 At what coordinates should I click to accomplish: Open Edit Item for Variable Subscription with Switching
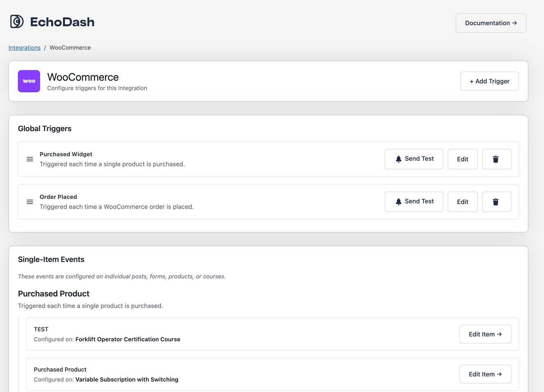pyautogui.click(x=485, y=374)
